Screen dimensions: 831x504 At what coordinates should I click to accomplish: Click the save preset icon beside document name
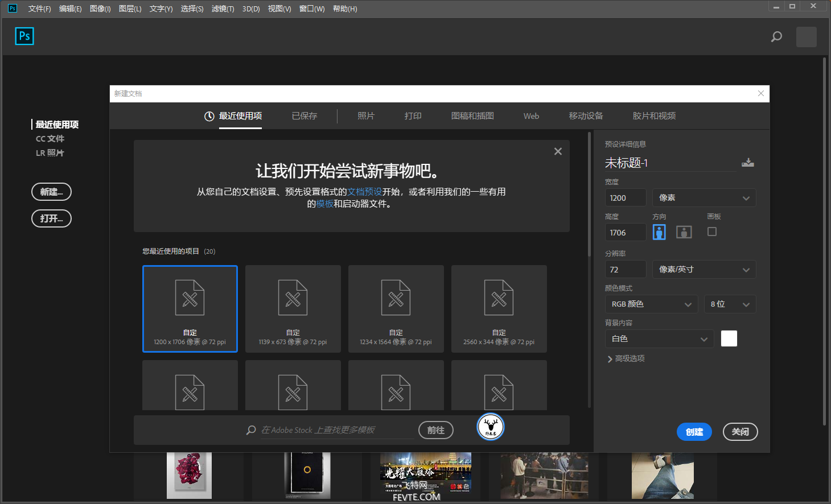748,163
